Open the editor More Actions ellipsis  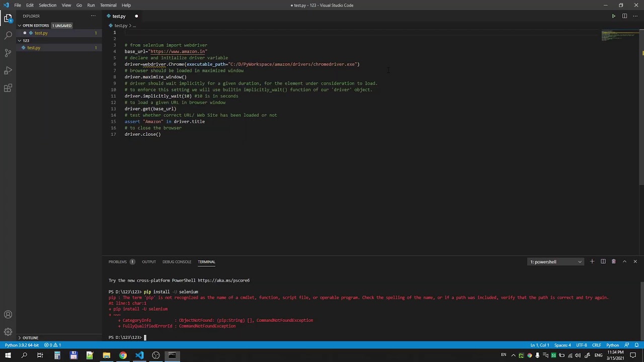[x=635, y=16]
